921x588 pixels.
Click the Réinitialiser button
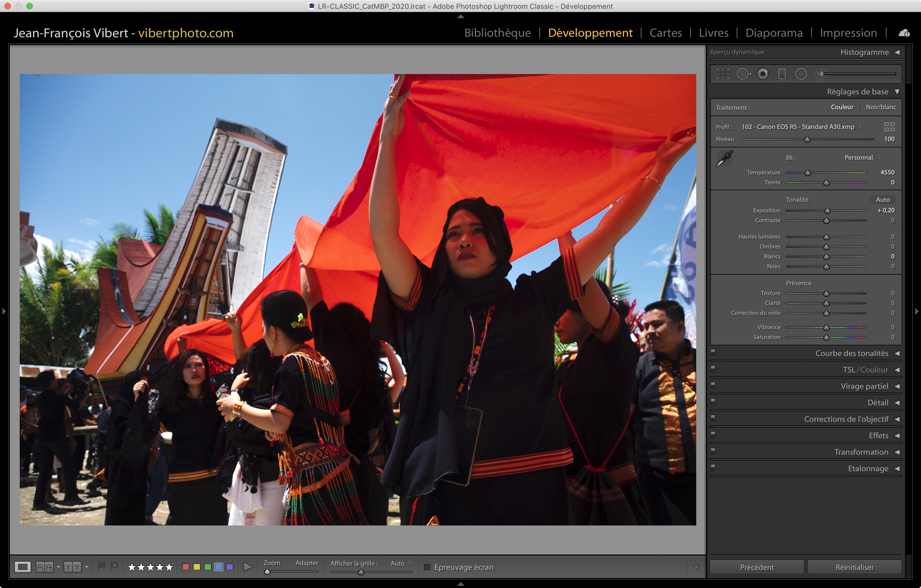pos(854,567)
